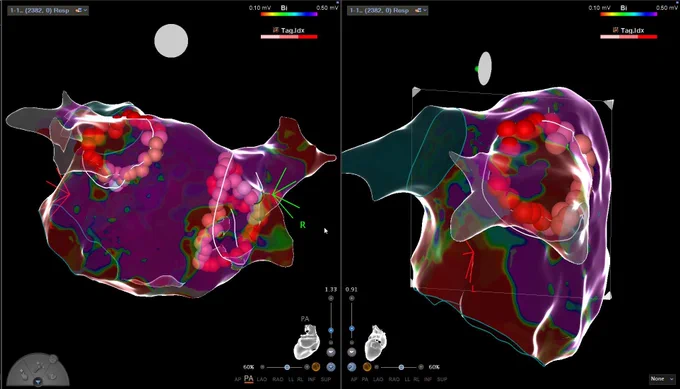Viewport: 680px width, 389px height.
Task: Switch left pane to AP view
Action: [x=238, y=379]
